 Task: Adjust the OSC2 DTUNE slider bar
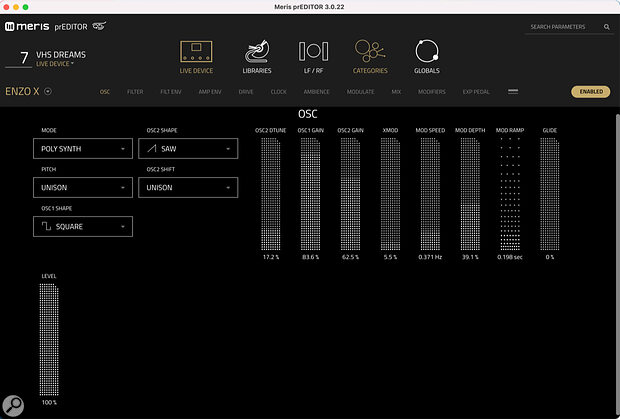click(x=271, y=194)
